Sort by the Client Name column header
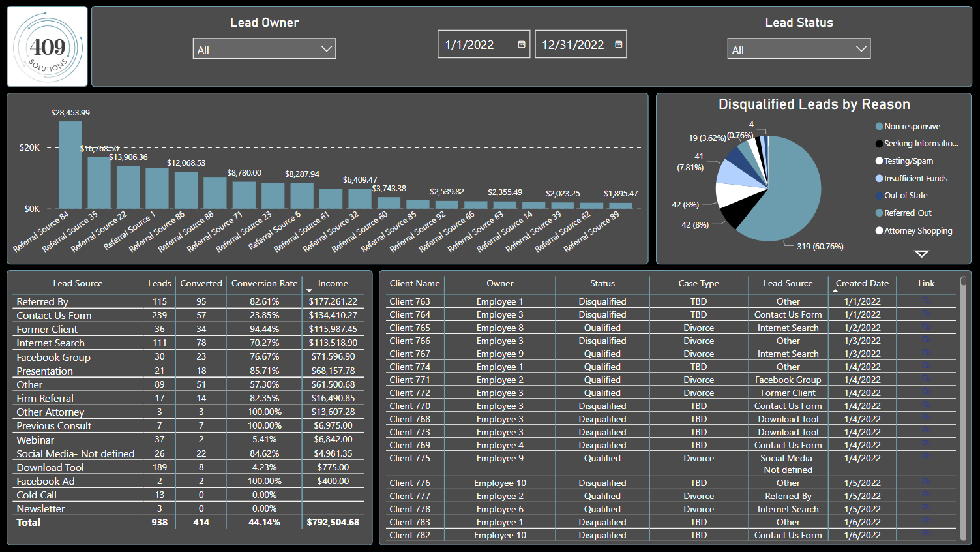980x552 pixels. pos(415,283)
